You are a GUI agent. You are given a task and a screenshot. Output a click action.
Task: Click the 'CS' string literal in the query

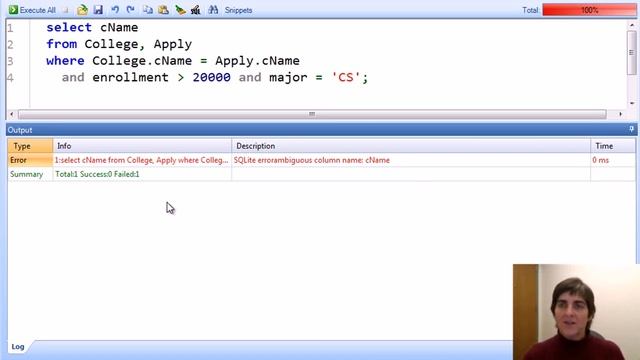(x=346, y=77)
